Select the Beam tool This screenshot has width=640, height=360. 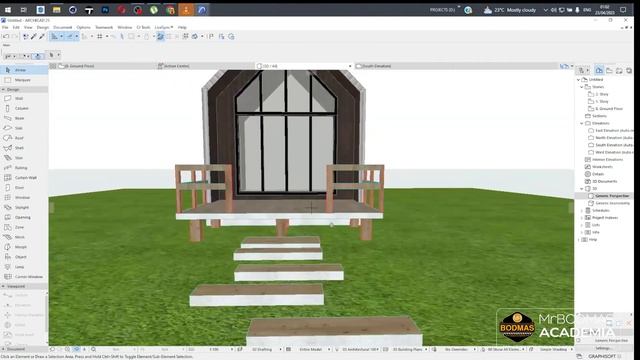(24, 118)
